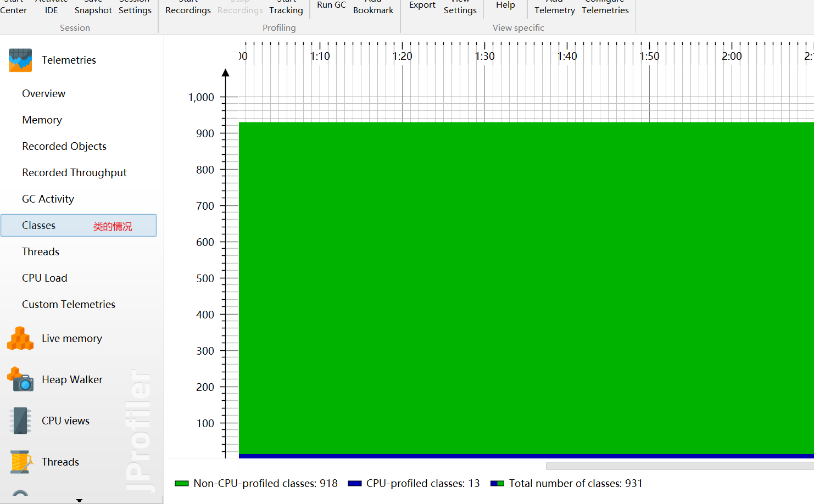This screenshot has height=504, width=814.
Task: Click Configure Telemetries in the toolbar
Action: coord(605,8)
